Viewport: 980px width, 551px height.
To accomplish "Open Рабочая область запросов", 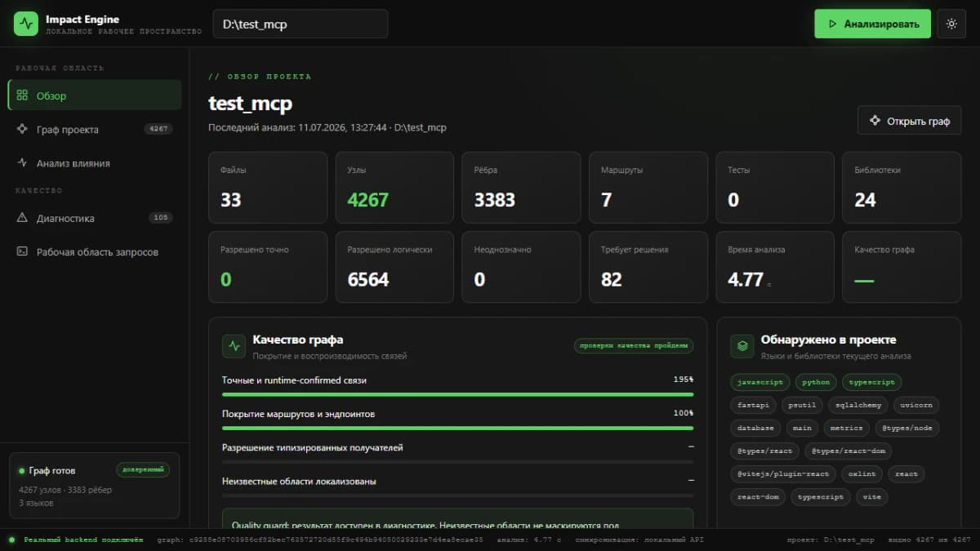I will tap(95, 252).
